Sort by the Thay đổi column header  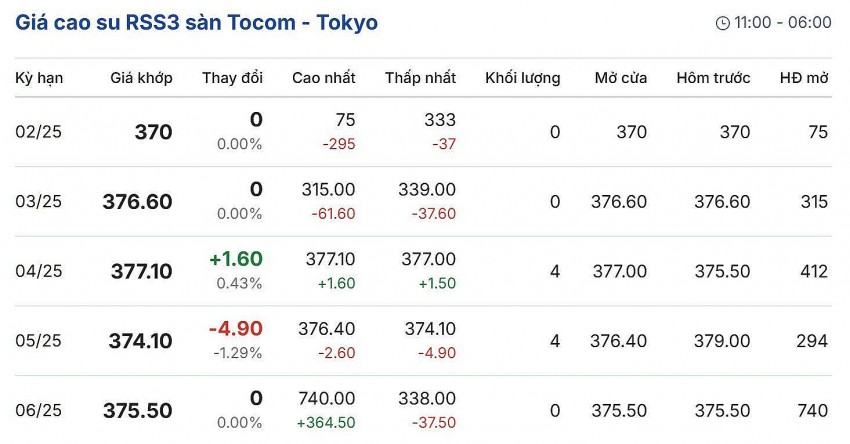tap(232, 78)
